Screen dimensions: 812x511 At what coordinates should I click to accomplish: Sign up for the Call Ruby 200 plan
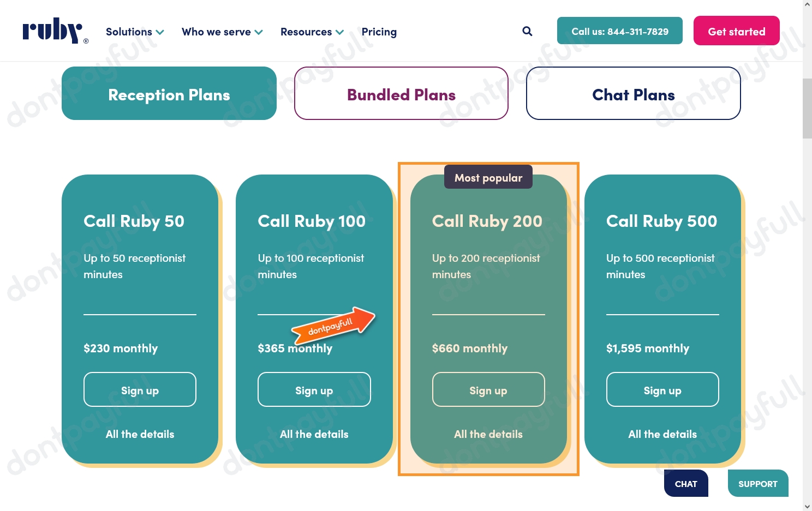click(488, 389)
